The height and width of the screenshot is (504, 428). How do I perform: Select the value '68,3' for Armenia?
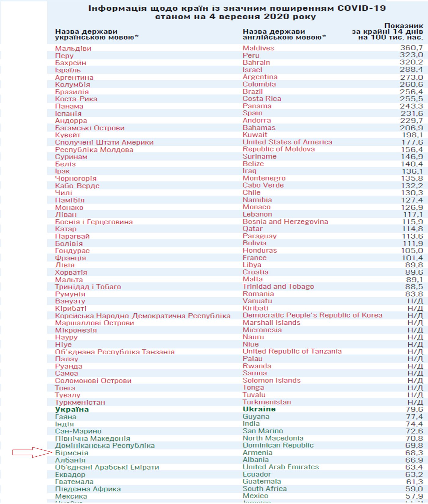[x=414, y=452]
